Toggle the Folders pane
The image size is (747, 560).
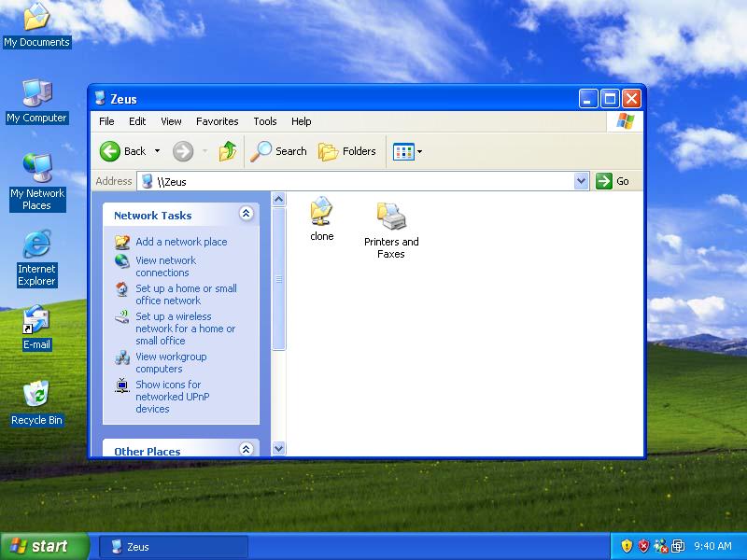[347, 151]
